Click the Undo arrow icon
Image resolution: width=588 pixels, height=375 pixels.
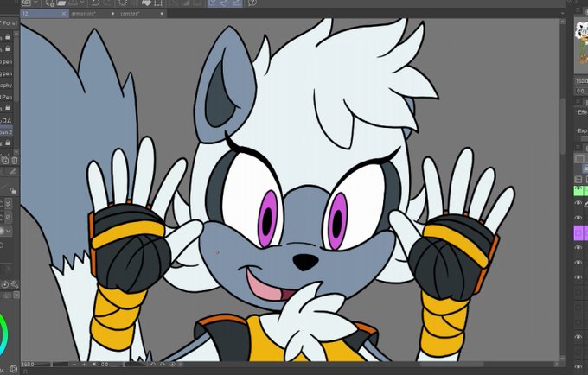click(96, 3)
